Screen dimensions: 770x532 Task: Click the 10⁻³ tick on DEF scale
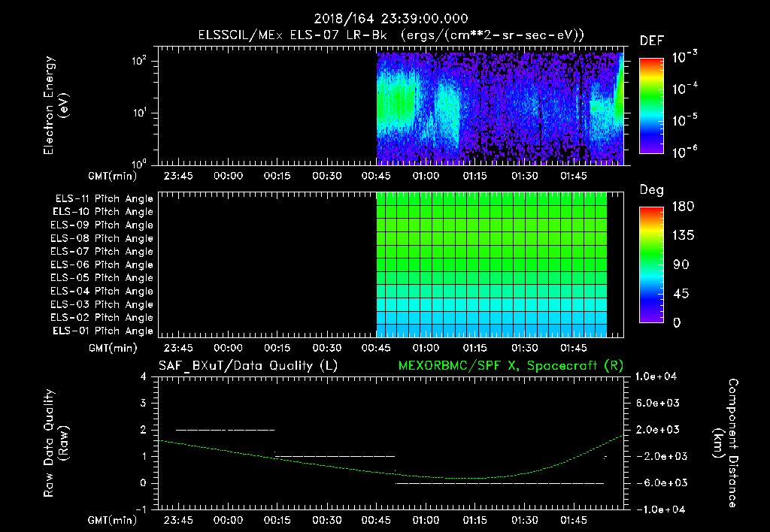684,57
